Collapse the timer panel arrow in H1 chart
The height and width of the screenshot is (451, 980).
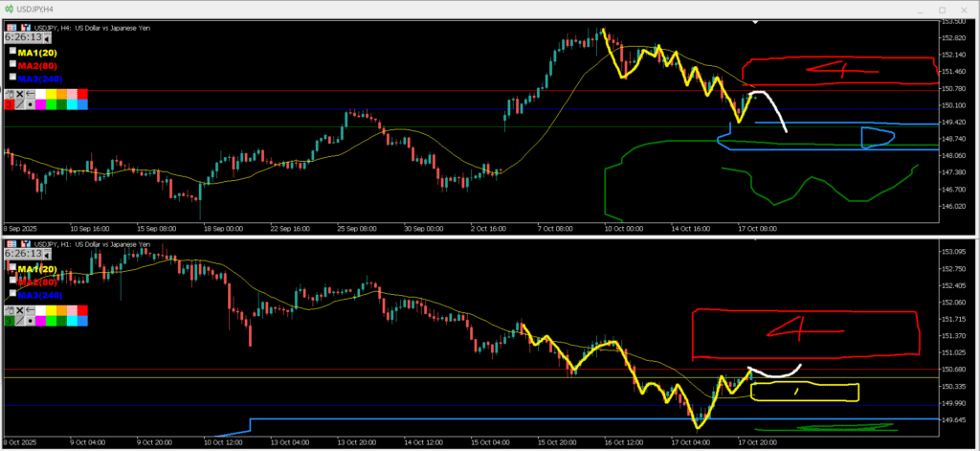[x=48, y=255]
